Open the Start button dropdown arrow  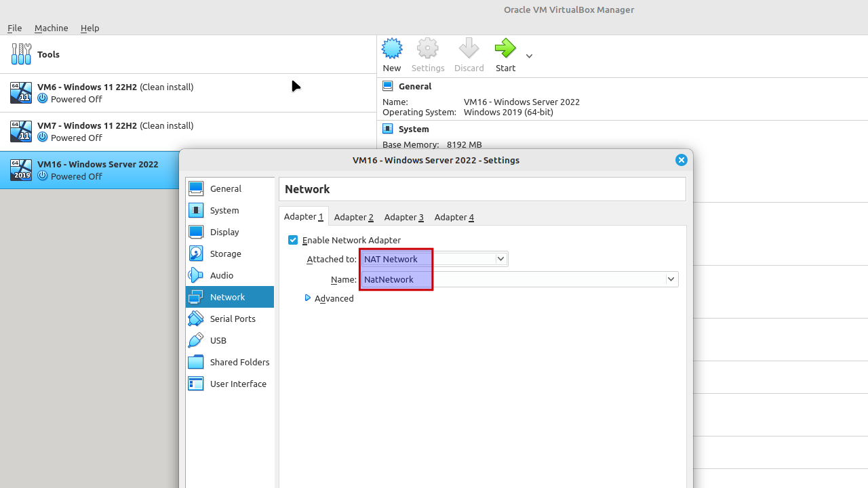coord(529,56)
